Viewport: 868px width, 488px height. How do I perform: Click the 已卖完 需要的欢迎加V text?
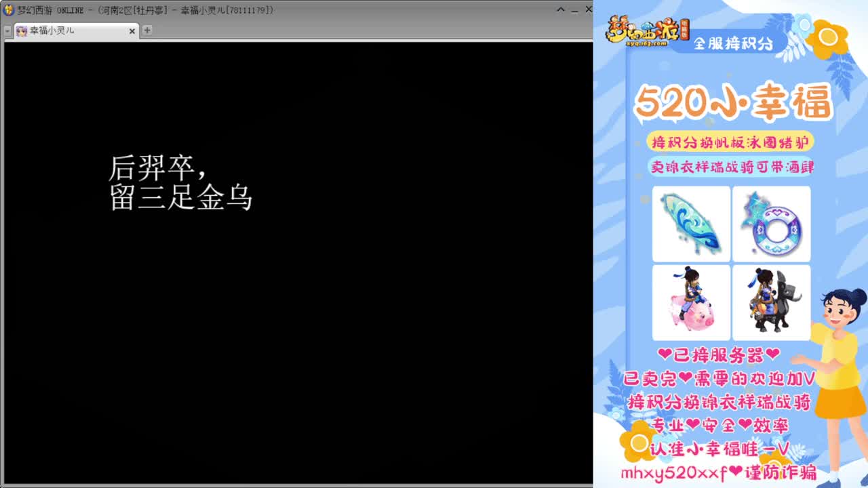719,379
